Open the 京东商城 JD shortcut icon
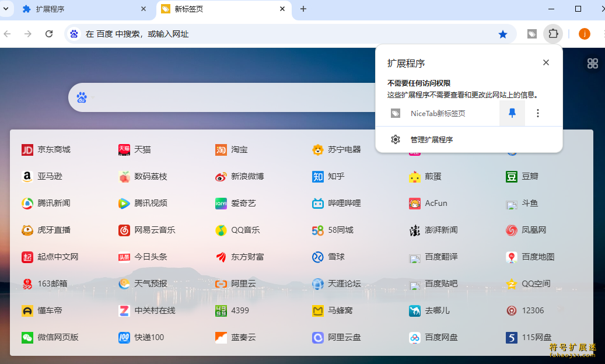Image resolution: width=605 pixels, height=364 pixels. pos(27,149)
